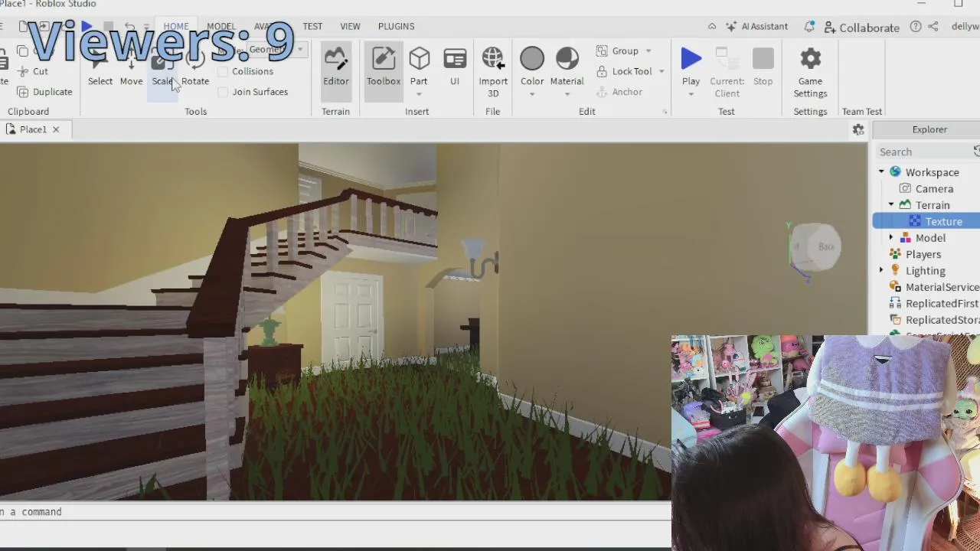Close the Place1 tab

coord(56,129)
